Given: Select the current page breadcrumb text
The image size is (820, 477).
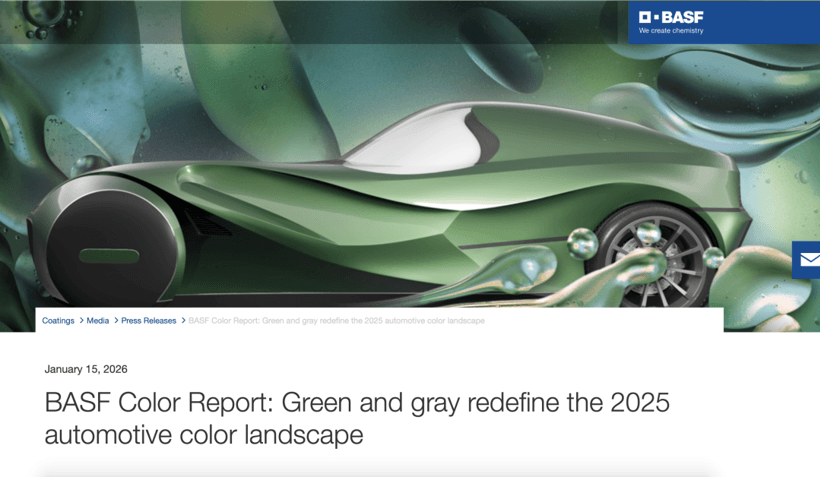Looking at the screenshot, I should point(336,321).
